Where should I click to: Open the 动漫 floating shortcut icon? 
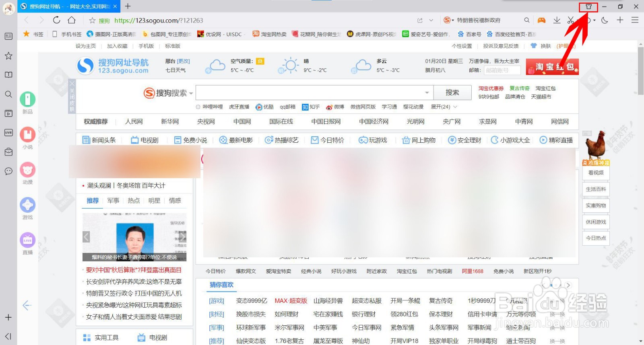[27, 170]
